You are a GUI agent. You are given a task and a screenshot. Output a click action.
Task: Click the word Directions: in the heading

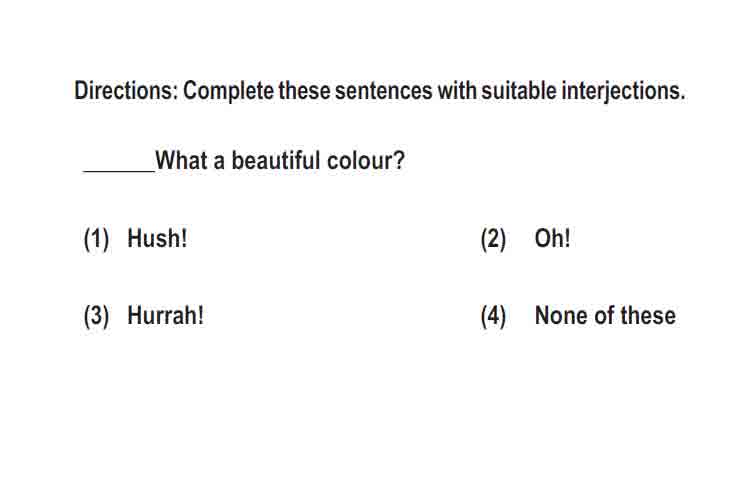click(126, 90)
